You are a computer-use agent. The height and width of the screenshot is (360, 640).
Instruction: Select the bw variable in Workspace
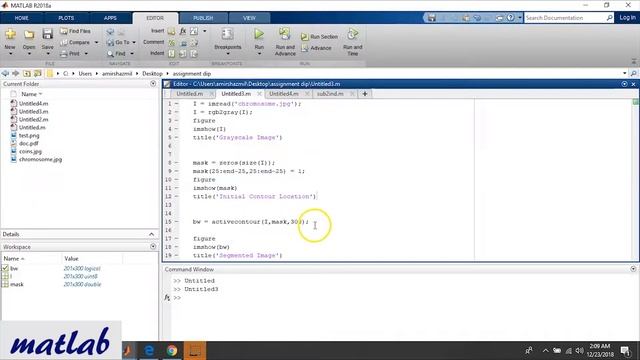[x=14, y=269]
